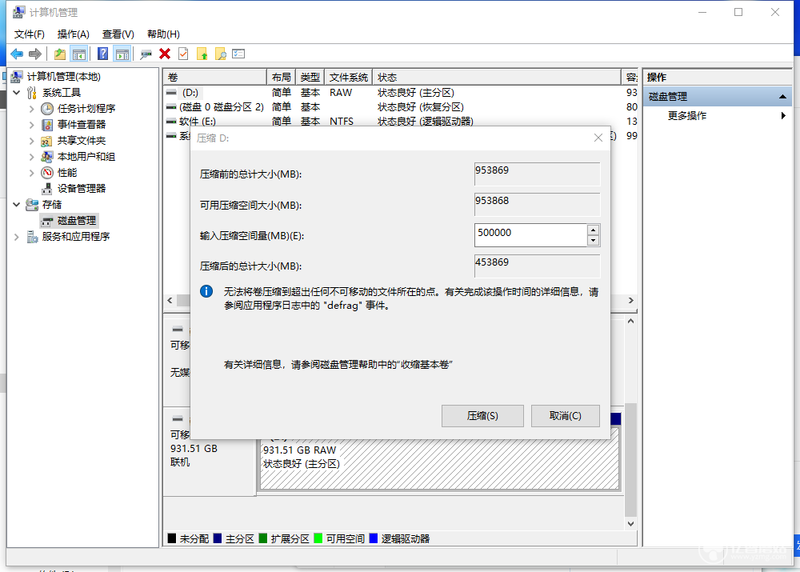
Task: Click the bright green Free Space (可用空间) swatch
Action: coord(318,538)
